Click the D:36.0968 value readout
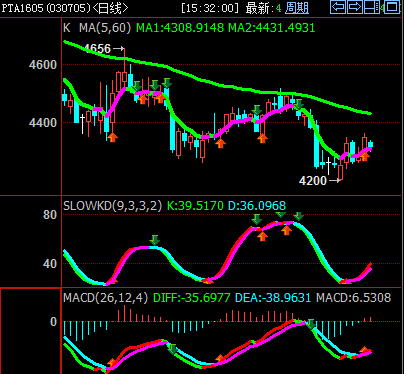This screenshot has width=404, height=374. coord(257,206)
